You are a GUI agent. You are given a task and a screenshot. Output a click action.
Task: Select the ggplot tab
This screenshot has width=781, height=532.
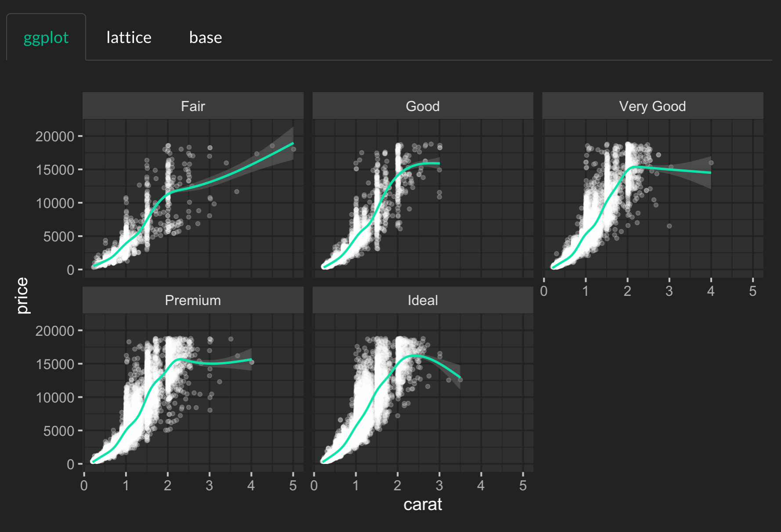(x=46, y=38)
